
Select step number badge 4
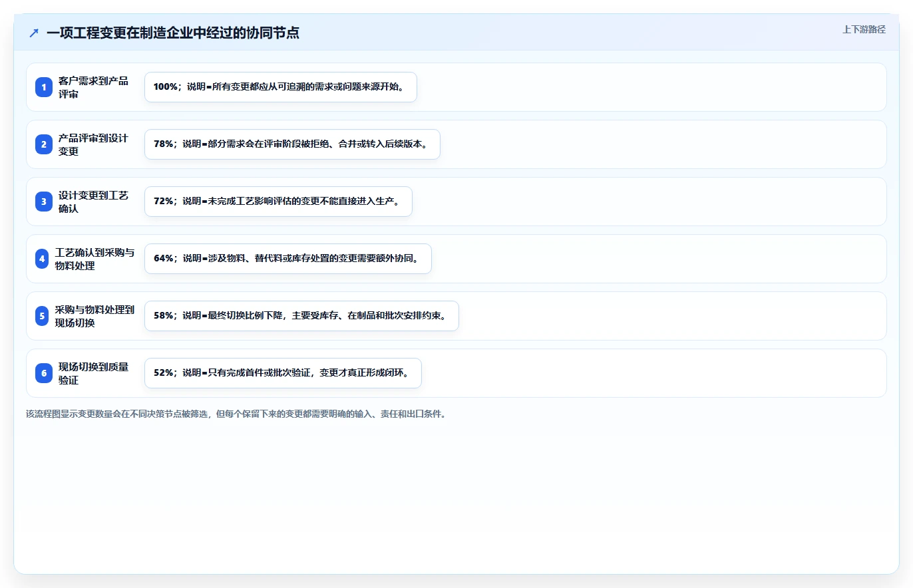click(x=42, y=259)
